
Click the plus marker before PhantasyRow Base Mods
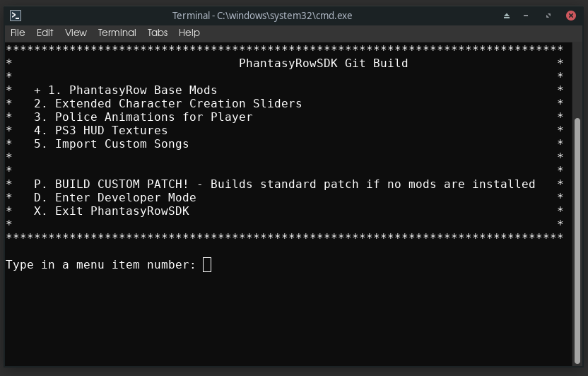click(37, 90)
